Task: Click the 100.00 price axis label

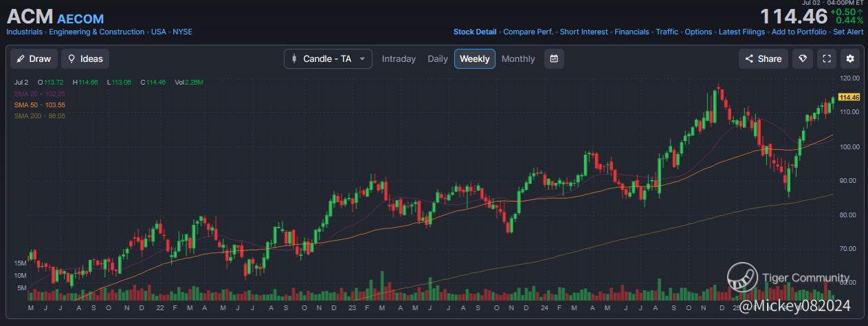Action: (849, 146)
